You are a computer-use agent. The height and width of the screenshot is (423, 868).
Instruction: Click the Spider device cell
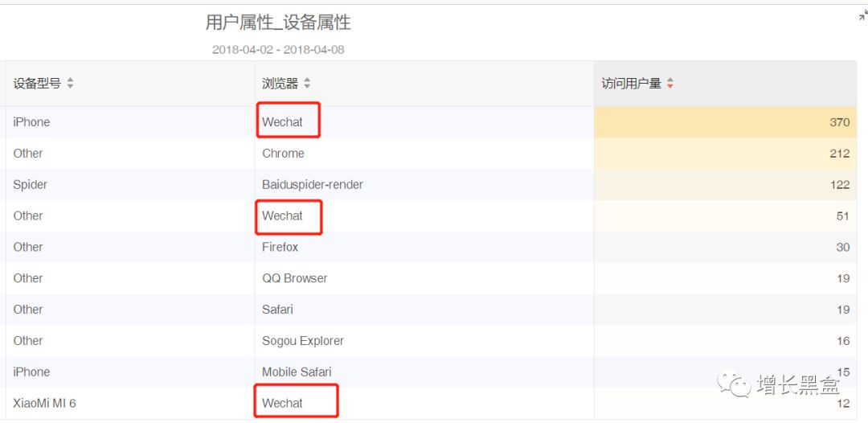[x=31, y=185]
